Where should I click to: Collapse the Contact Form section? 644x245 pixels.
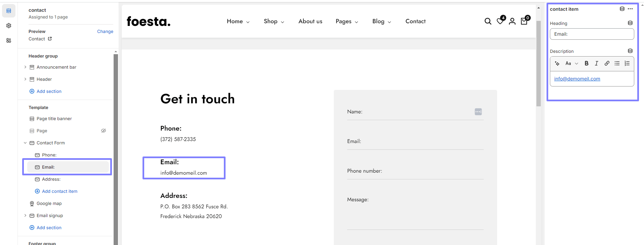click(25, 143)
